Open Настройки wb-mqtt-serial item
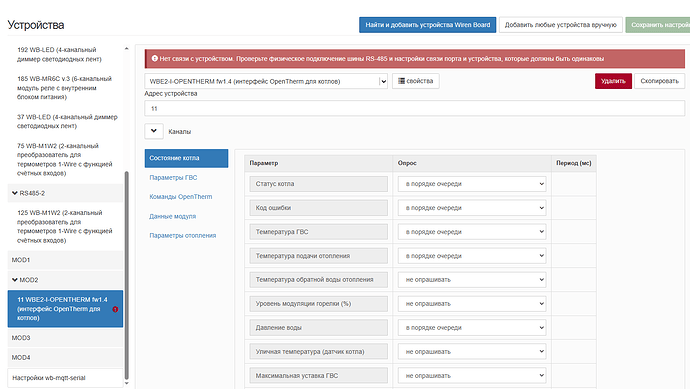 [65, 378]
